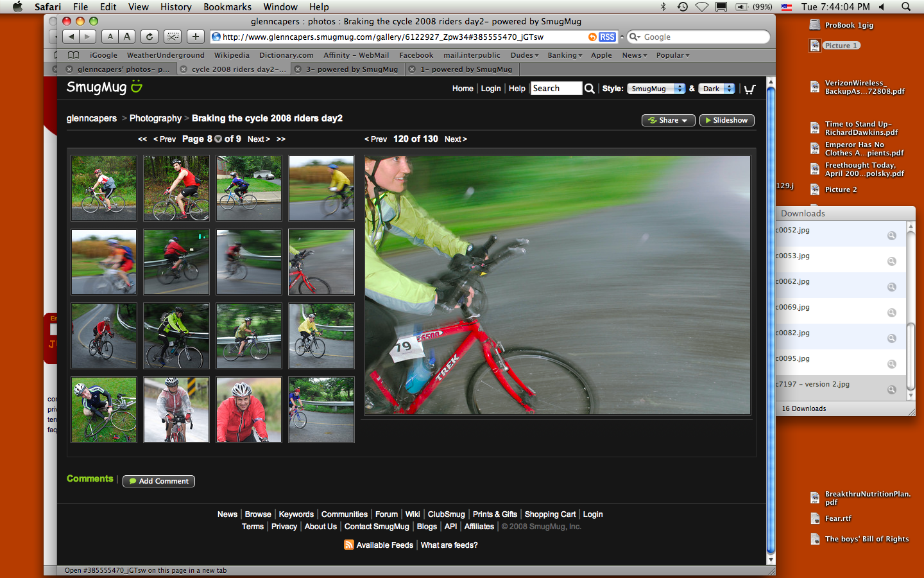Viewport: 924px width, 578px height.
Task: Click the Keywords footer link
Action: (x=296, y=514)
